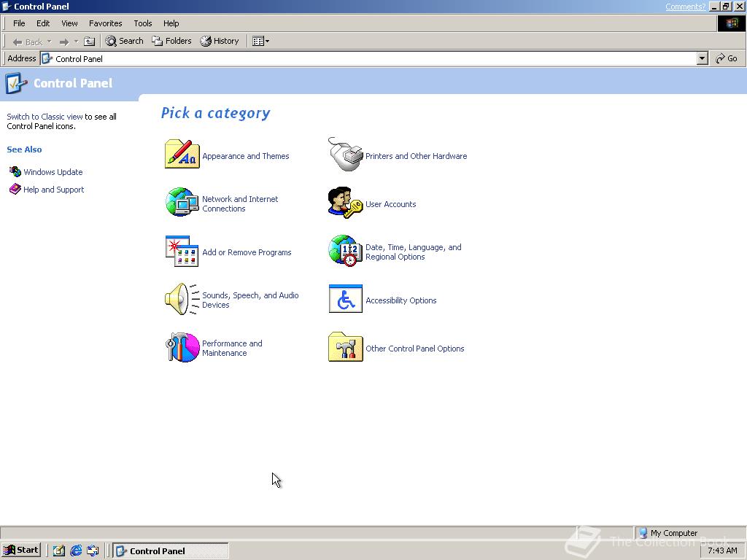Open the File menu
Viewport: 747px width, 560px height.
19,23
